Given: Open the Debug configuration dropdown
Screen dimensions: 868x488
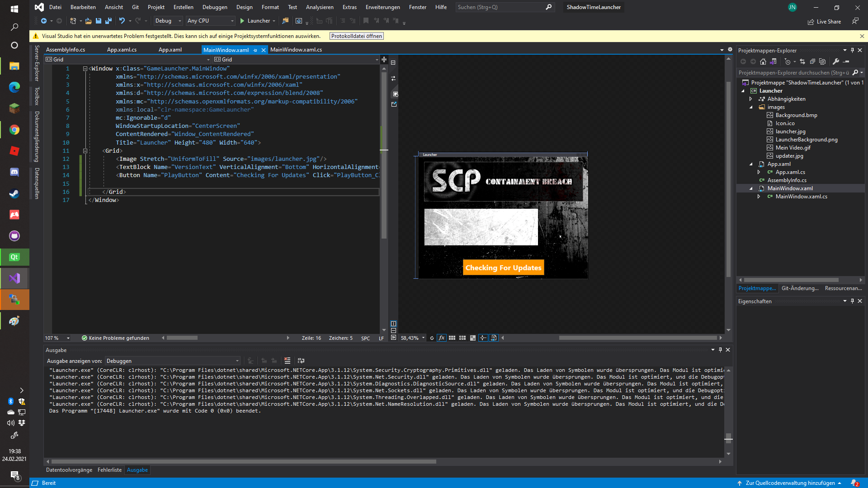Looking at the screenshot, I should click(x=167, y=21).
